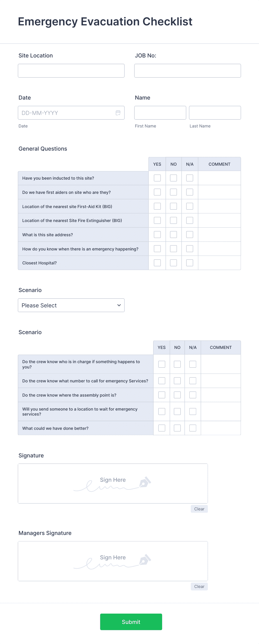This screenshot has height=644, width=259.
Task: Clear the Signature field
Action: [x=199, y=509]
